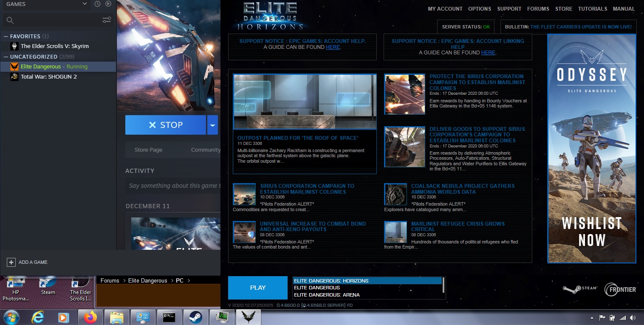Switch to the Command Prompt taskbar icon
Image resolution: width=644 pixels, height=325 pixels.
click(169, 317)
